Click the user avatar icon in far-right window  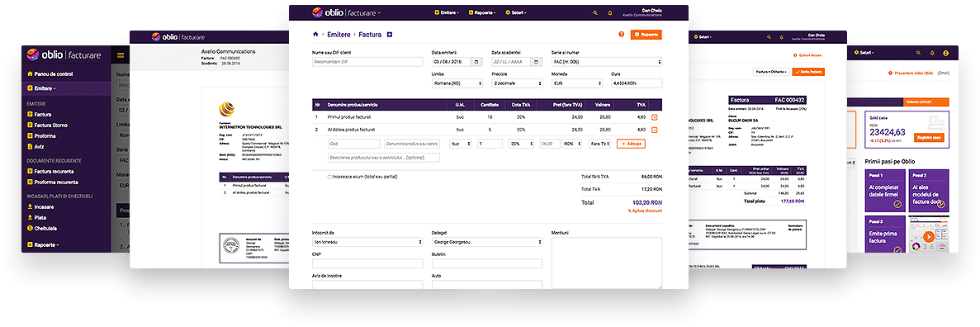[x=945, y=53]
